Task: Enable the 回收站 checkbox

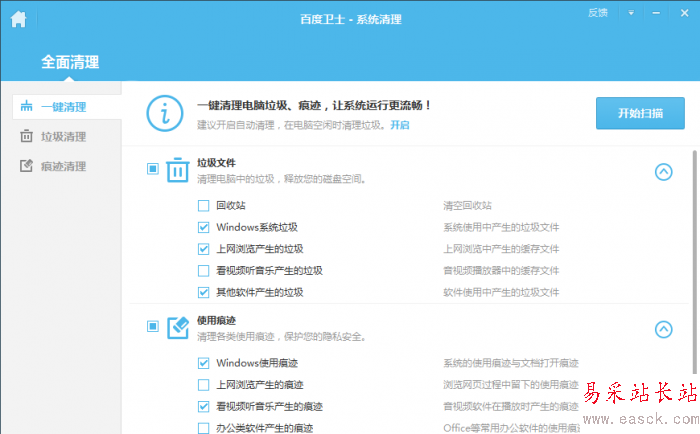Action: [203, 205]
